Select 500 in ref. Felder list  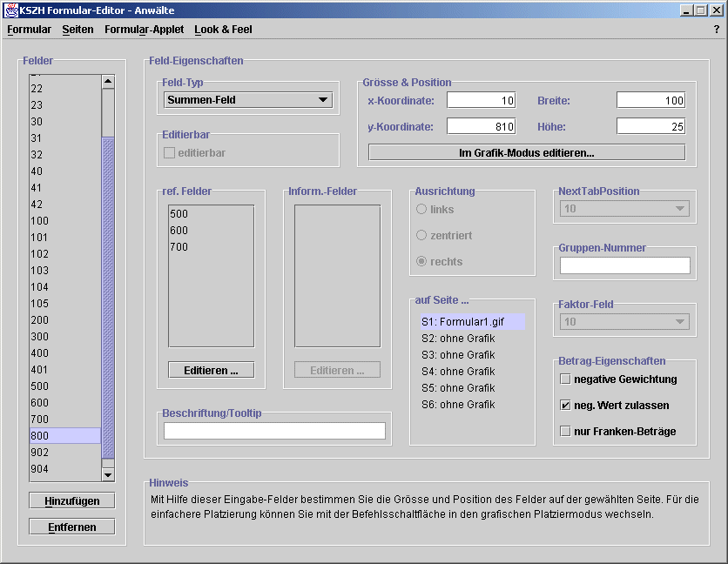(212, 213)
